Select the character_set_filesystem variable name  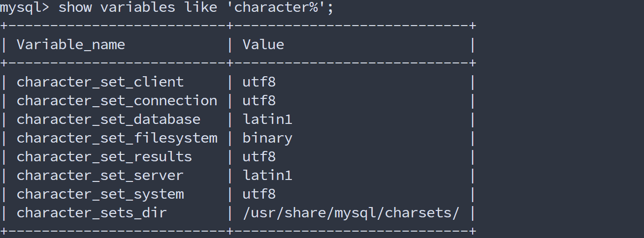tap(117, 138)
